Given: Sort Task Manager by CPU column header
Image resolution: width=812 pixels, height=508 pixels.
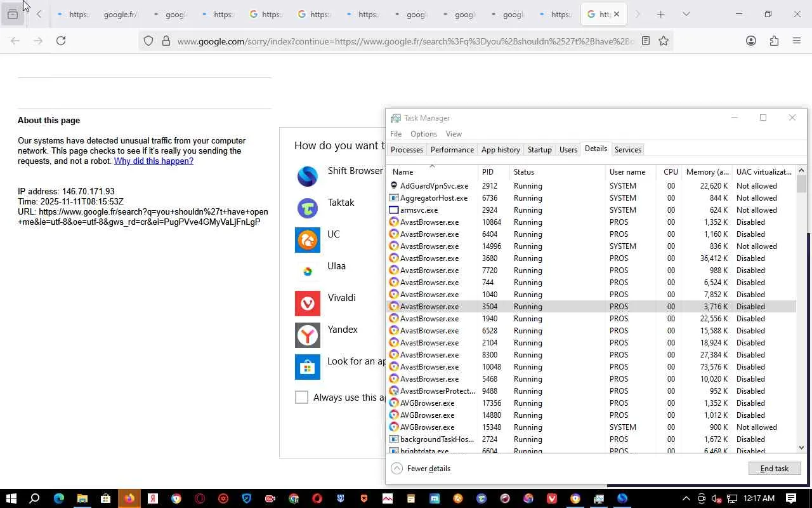Looking at the screenshot, I should click(669, 171).
